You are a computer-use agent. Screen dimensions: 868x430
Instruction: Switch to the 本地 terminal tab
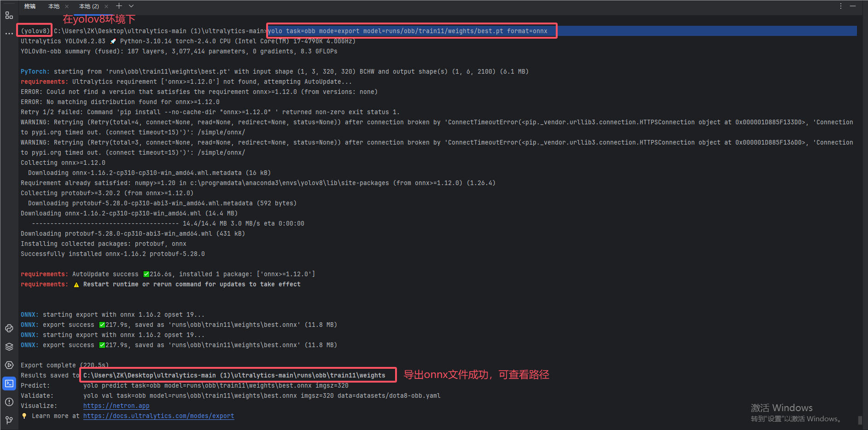point(54,6)
